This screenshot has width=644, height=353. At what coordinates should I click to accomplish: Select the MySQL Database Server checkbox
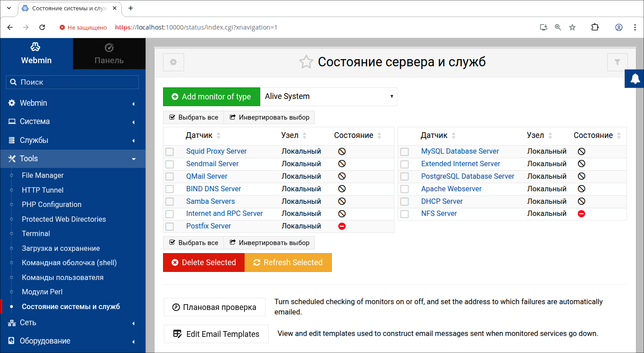coord(404,152)
